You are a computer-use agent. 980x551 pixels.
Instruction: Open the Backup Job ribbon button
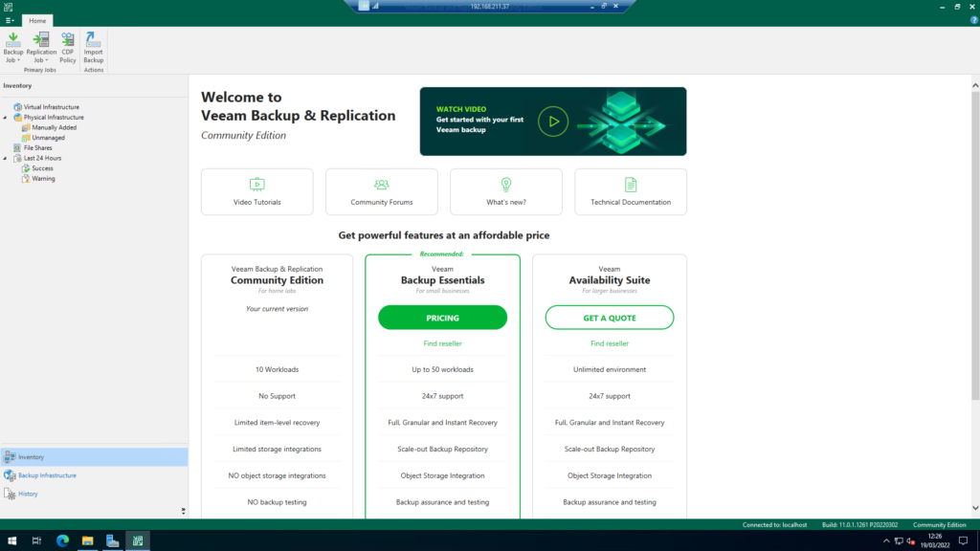[13, 48]
